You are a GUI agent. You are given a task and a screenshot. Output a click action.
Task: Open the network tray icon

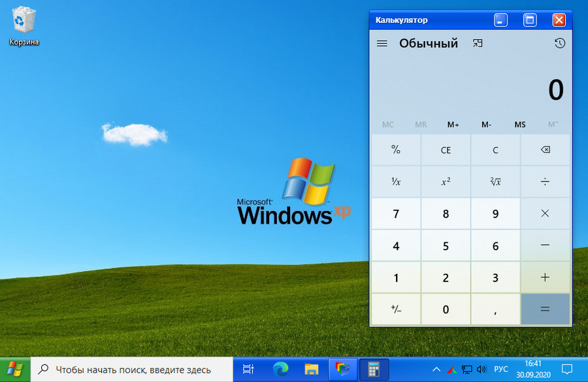467,370
